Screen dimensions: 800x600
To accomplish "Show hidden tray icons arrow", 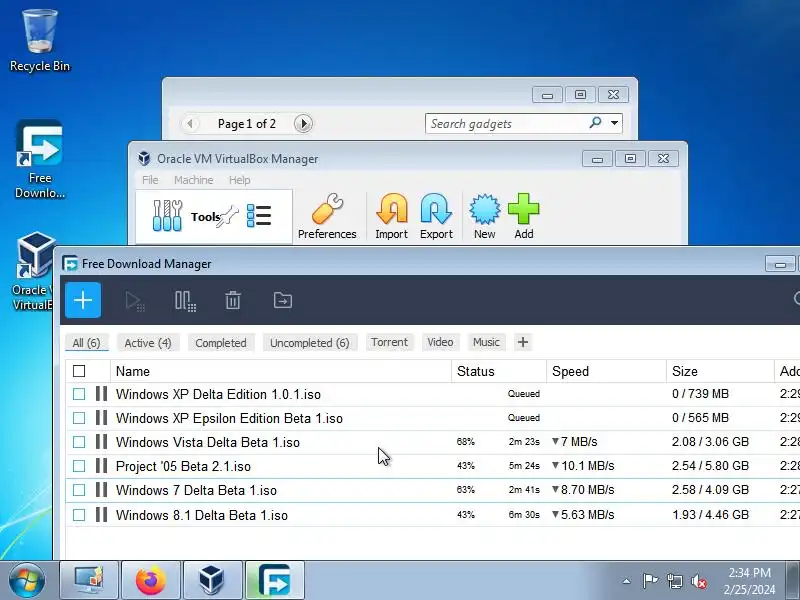I will click(627, 581).
